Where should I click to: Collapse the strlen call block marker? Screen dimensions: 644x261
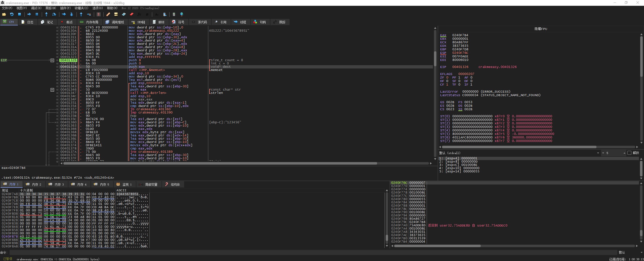(x=52, y=90)
